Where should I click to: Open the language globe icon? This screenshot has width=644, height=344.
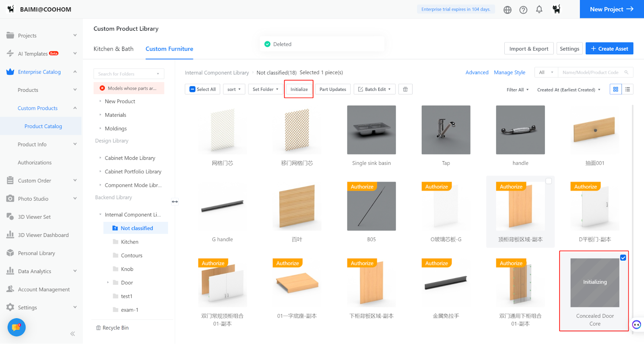[508, 10]
